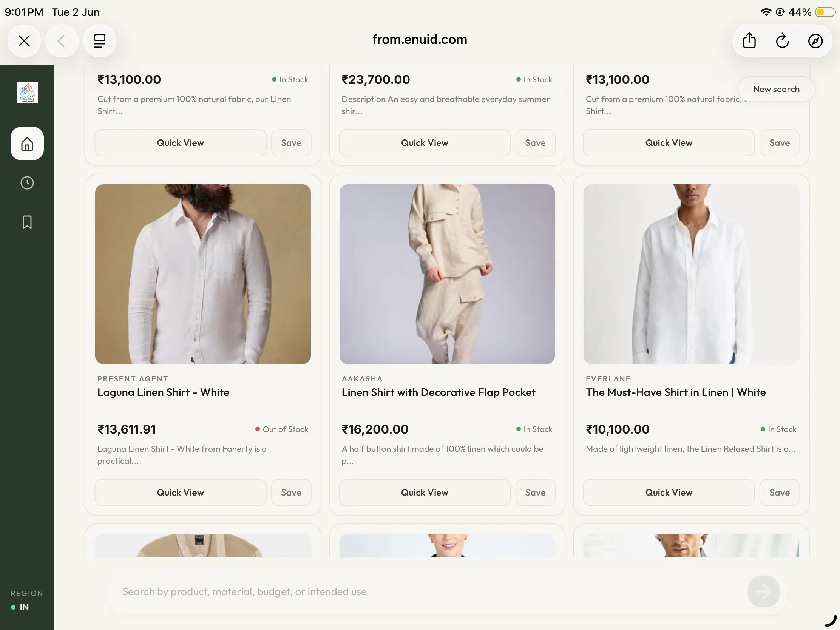This screenshot has height=630, width=840.
Task: Quick View Linen Shirt with Flap Pocket
Action: pyautogui.click(x=425, y=493)
